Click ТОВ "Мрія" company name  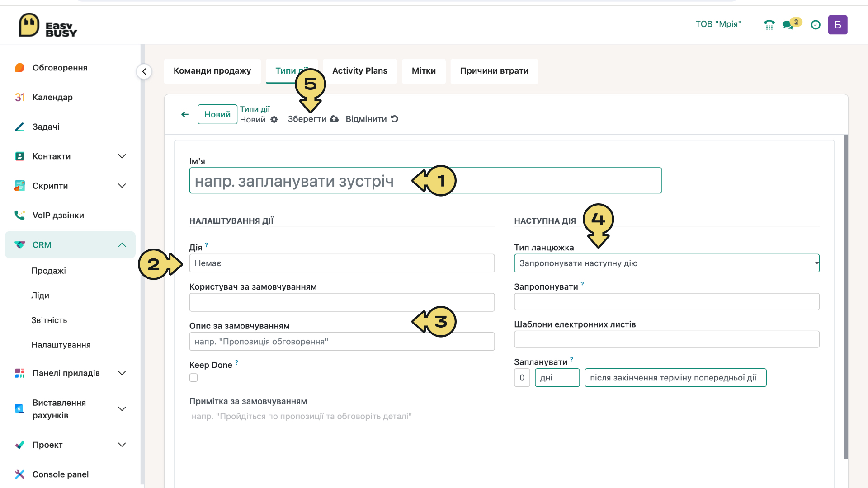tap(718, 24)
